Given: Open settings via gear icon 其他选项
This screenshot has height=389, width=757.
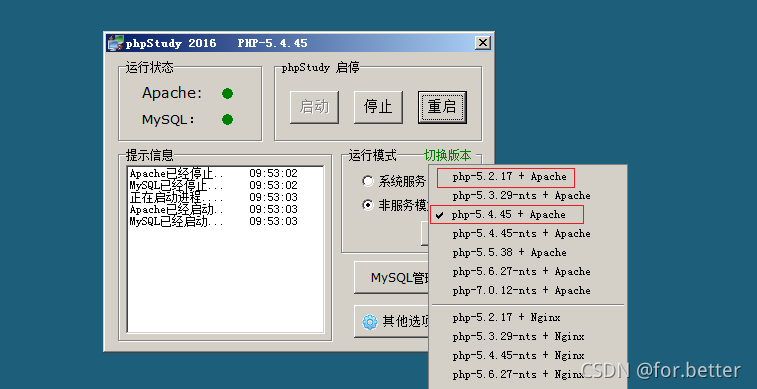Looking at the screenshot, I should 392,321.
